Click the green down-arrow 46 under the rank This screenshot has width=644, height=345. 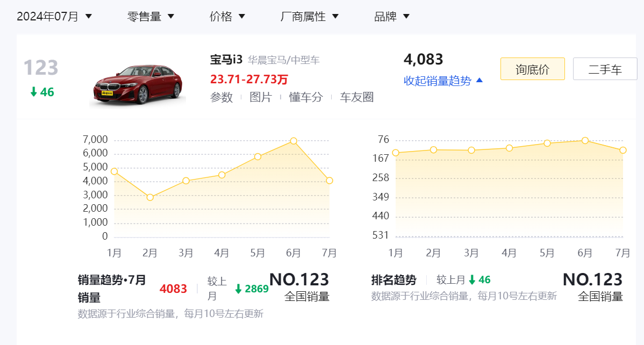pos(42,92)
